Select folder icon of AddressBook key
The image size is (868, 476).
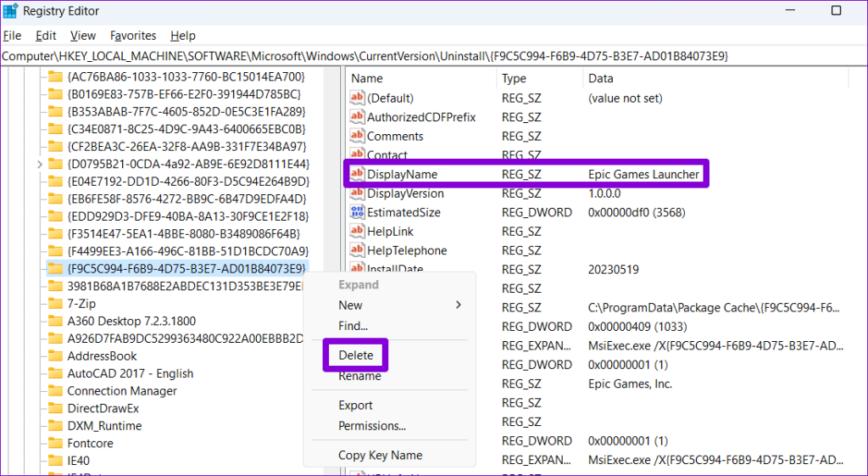click(x=55, y=356)
